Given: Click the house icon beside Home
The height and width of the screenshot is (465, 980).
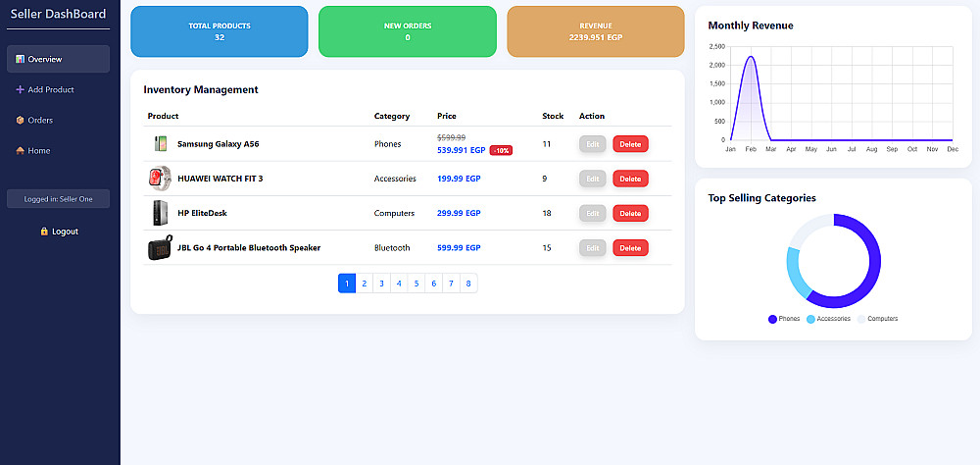Looking at the screenshot, I should [20, 151].
